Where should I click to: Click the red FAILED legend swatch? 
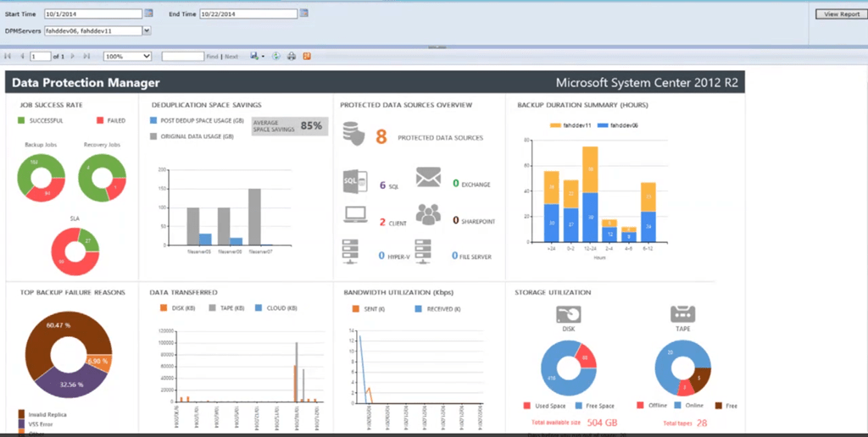(x=100, y=120)
